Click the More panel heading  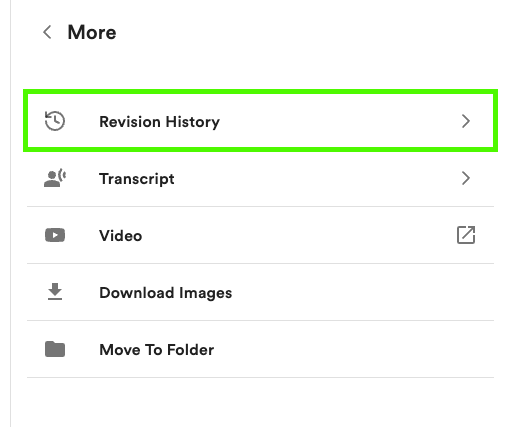(92, 32)
